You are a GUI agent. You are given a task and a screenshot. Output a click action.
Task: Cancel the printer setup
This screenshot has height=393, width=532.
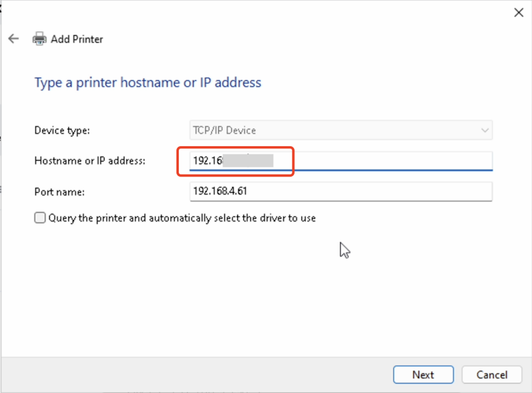491,375
